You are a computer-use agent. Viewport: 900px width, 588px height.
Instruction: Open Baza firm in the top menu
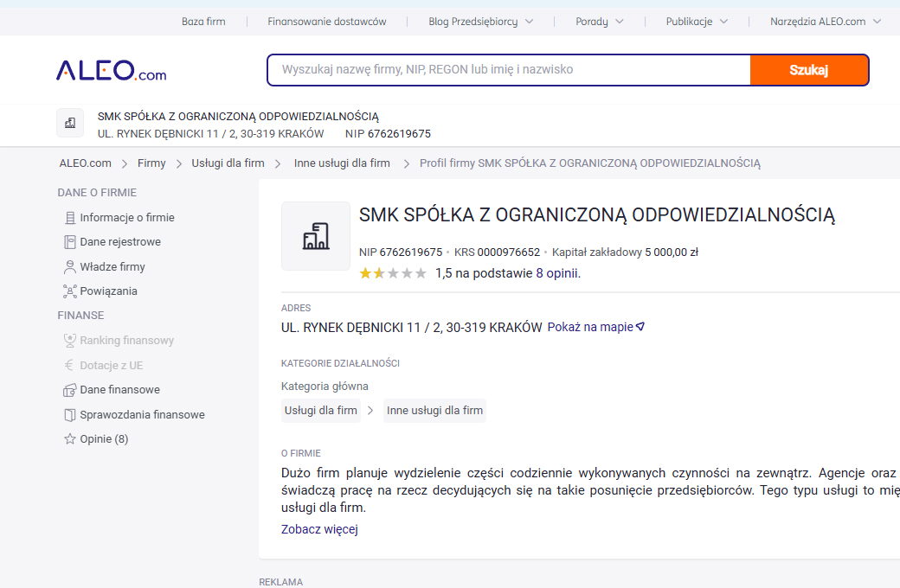(x=203, y=22)
